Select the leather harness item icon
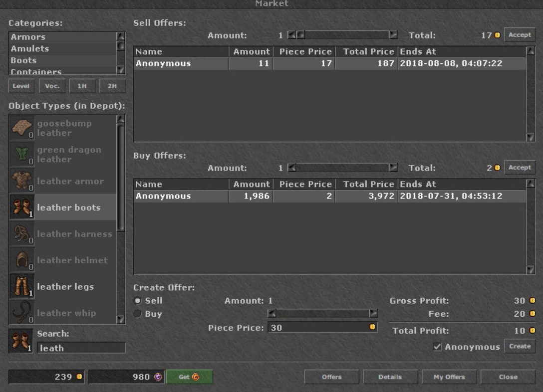 coord(22,233)
